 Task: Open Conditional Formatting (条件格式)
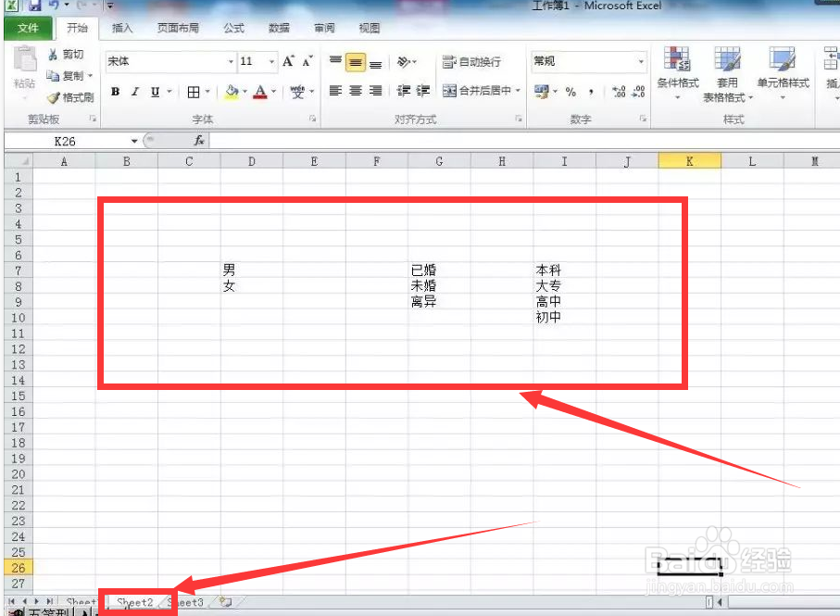point(678,73)
